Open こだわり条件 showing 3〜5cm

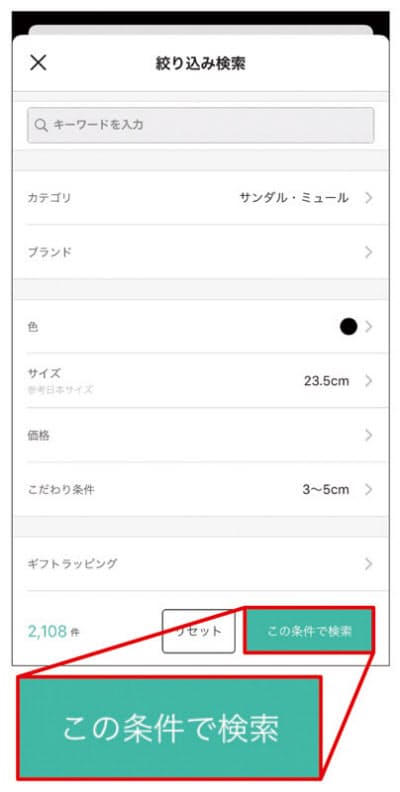click(201, 489)
